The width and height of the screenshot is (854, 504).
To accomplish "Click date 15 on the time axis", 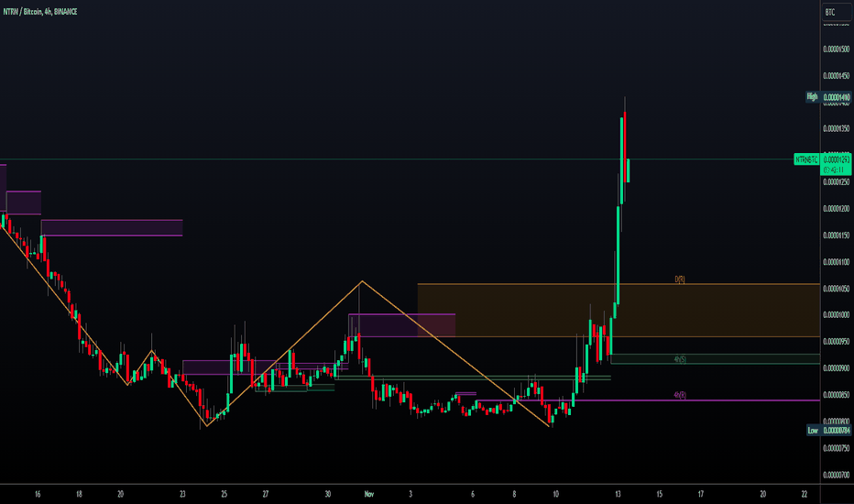I will [659, 494].
